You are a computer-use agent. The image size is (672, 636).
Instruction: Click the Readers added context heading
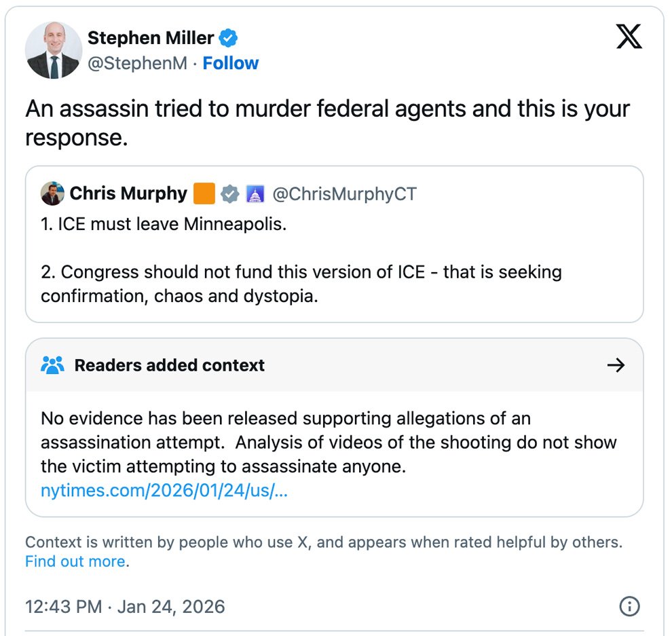coord(170,365)
